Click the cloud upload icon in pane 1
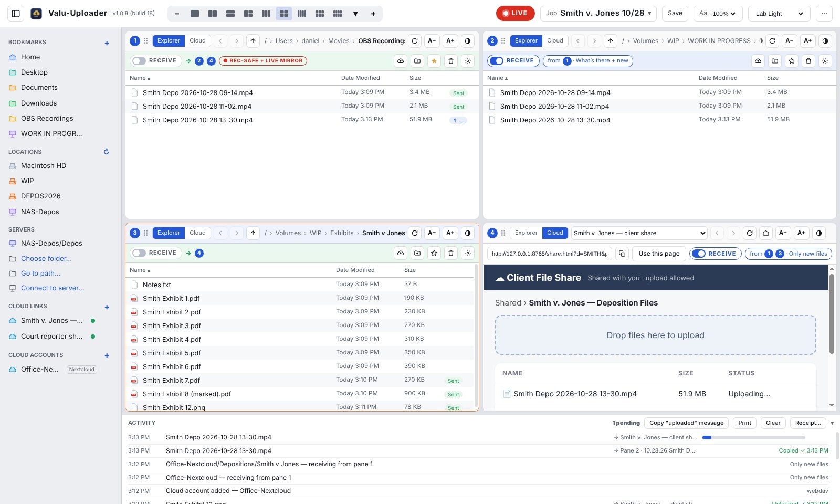840x504 pixels. [x=401, y=61]
